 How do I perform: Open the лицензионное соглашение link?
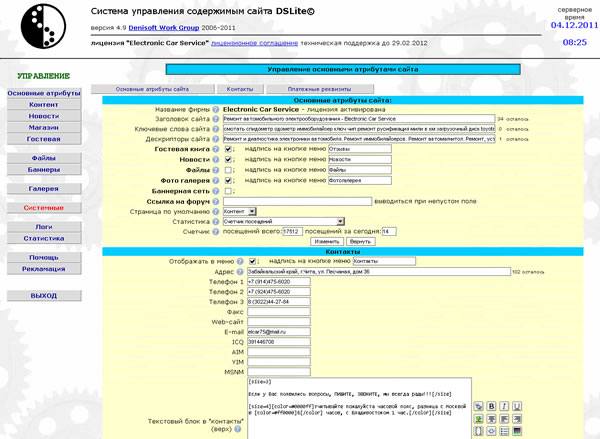tap(254, 43)
